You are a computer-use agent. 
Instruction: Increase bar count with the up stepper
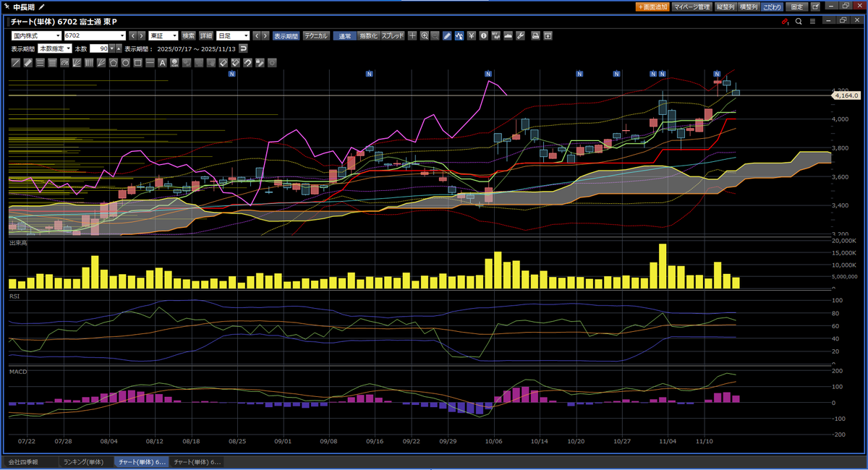(118, 48)
